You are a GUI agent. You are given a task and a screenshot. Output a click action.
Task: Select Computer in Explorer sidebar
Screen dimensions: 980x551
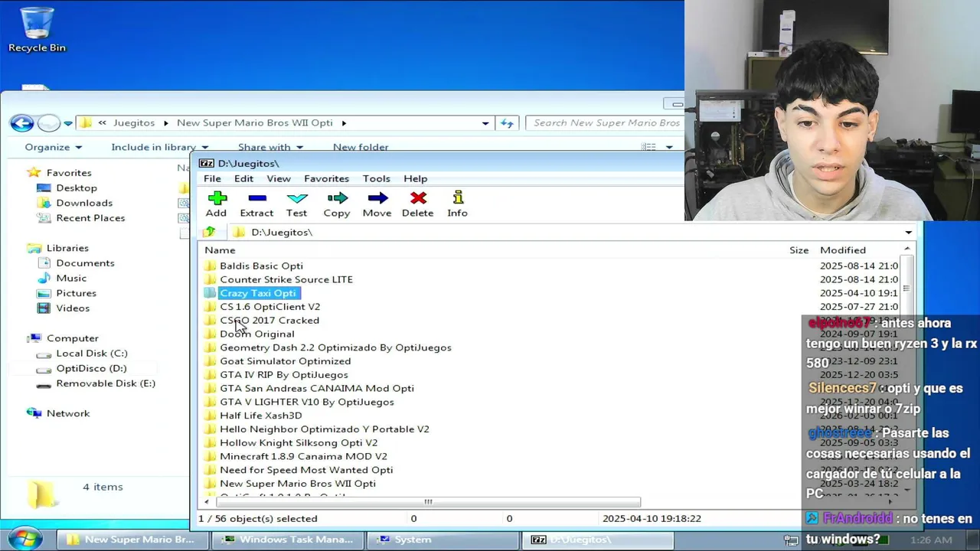(x=73, y=338)
